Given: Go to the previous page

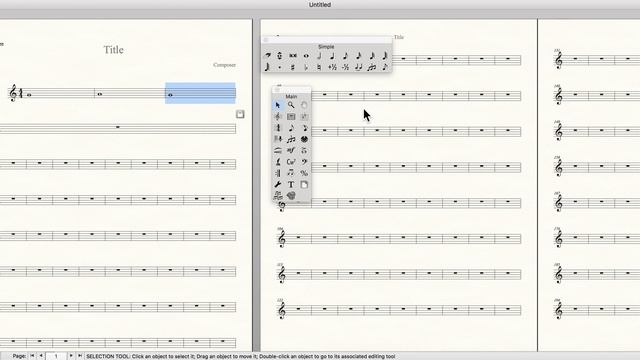Looking at the screenshot, I should (x=40, y=356).
